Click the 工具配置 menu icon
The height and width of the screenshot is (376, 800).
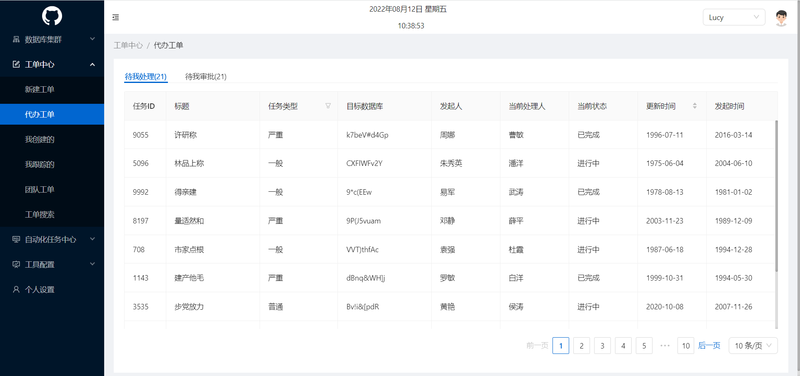coord(16,264)
